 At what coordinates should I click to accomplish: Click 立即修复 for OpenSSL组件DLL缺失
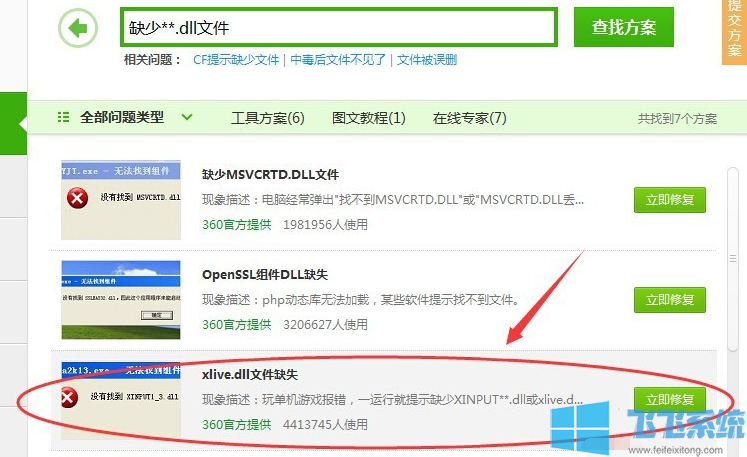pyautogui.click(x=669, y=299)
